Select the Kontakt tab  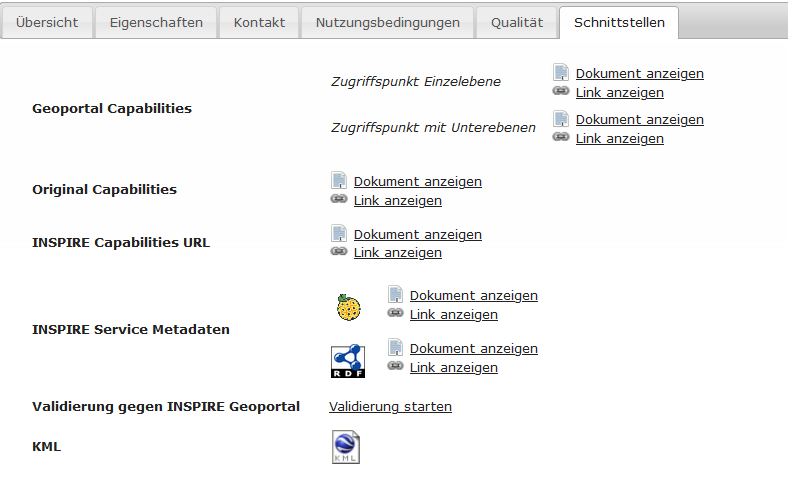pyautogui.click(x=259, y=23)
